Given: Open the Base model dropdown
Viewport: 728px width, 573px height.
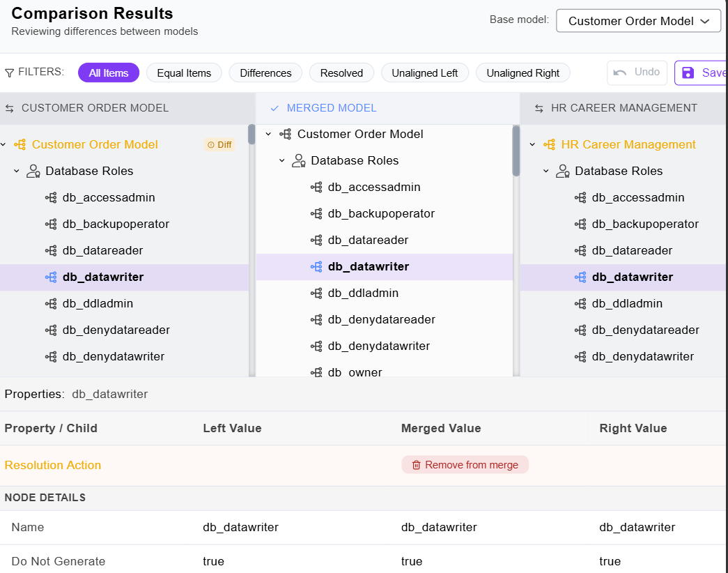Looking at the screenshot, I should 638,21.
